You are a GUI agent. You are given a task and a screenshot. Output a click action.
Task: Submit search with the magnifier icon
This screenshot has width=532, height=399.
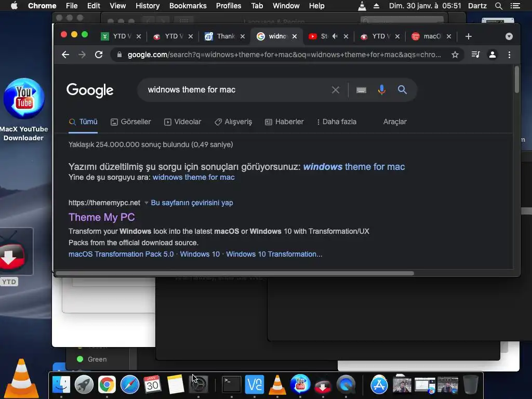[403, 90]
